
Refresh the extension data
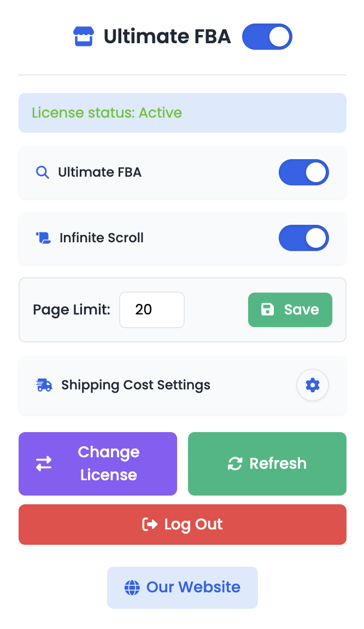267,464
